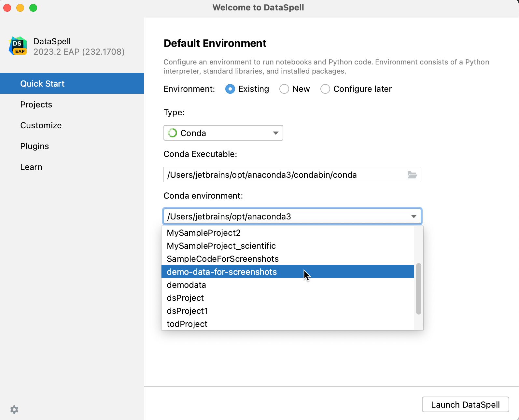Image resolution: width=519 pixels, height=420 pixels.
Task: Open settings via the gear icon
Action: tap(14, 410)
